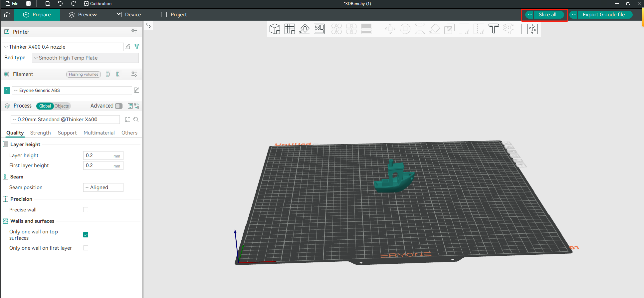Save the process preset with disk icon
Image resolution: width=644 pixels, height=298 pixels.
point(128,119)
